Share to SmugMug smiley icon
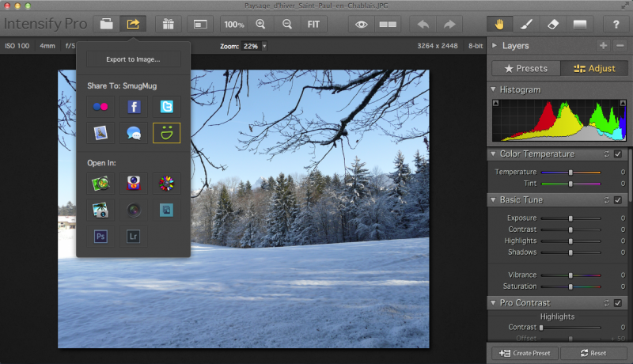The image size is (633, 364). tap(166, 133)
